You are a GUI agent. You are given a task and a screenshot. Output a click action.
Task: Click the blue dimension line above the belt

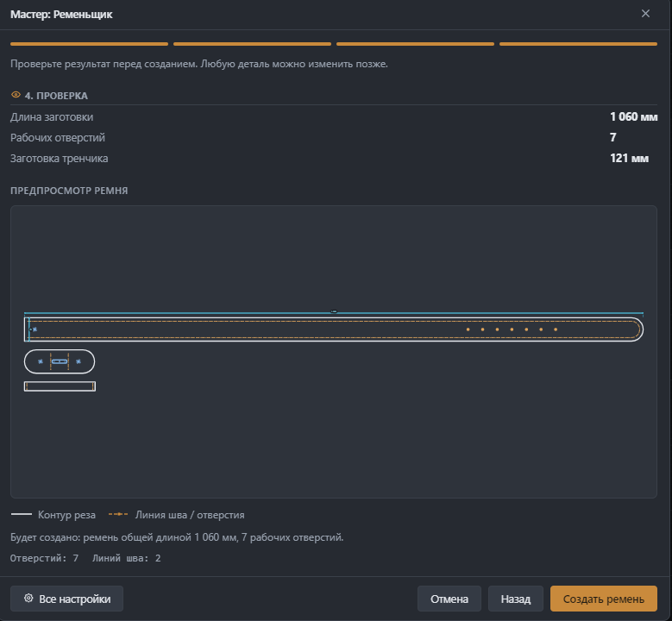tap(334, 313)
